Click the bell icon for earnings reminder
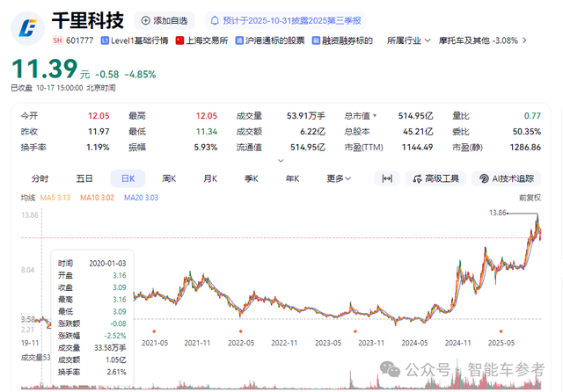The height and width of the screenshot is (392, 563). point(214,20)
